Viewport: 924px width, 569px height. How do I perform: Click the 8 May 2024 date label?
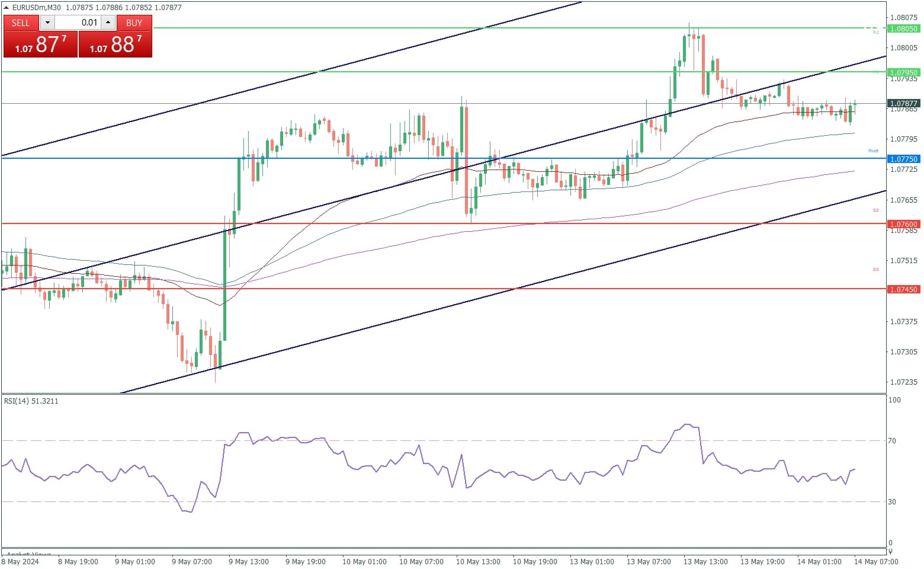pyautogui.click(x=20, y=562)
